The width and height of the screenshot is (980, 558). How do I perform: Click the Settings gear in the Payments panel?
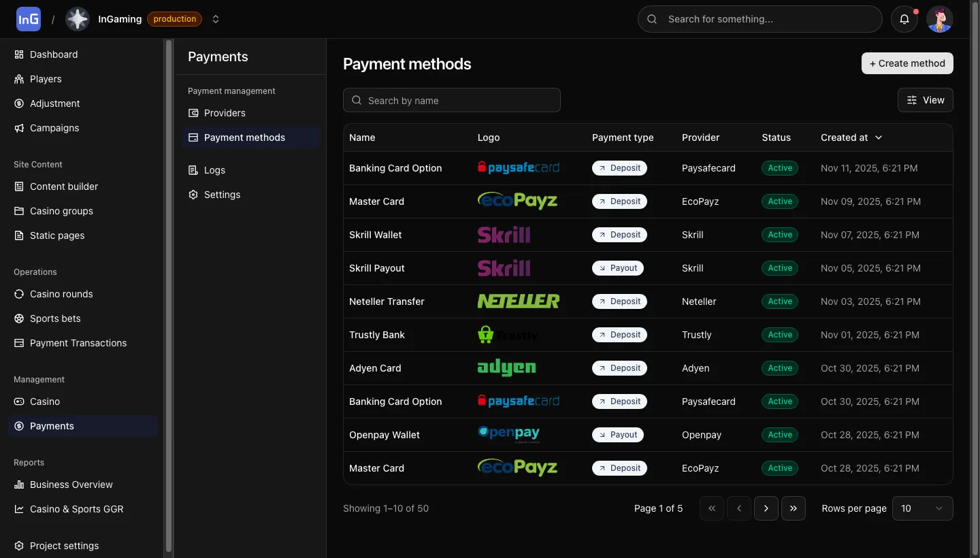coord(193,195)
